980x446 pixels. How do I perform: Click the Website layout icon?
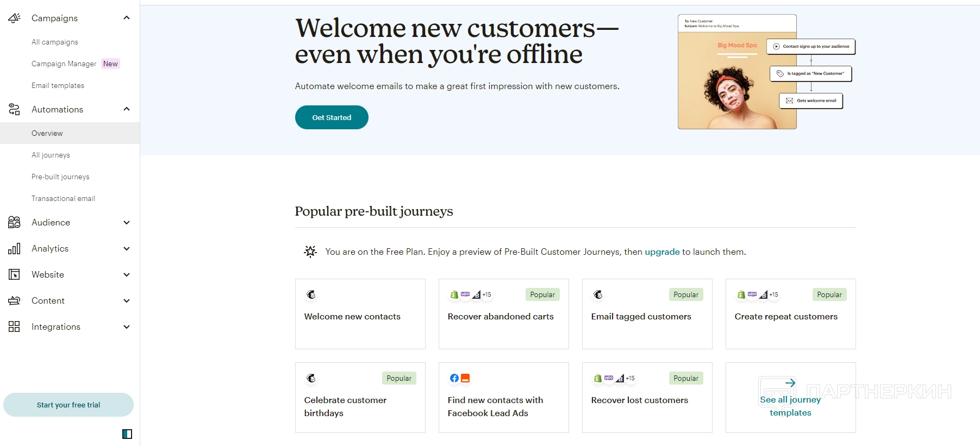tap(14, 275)
